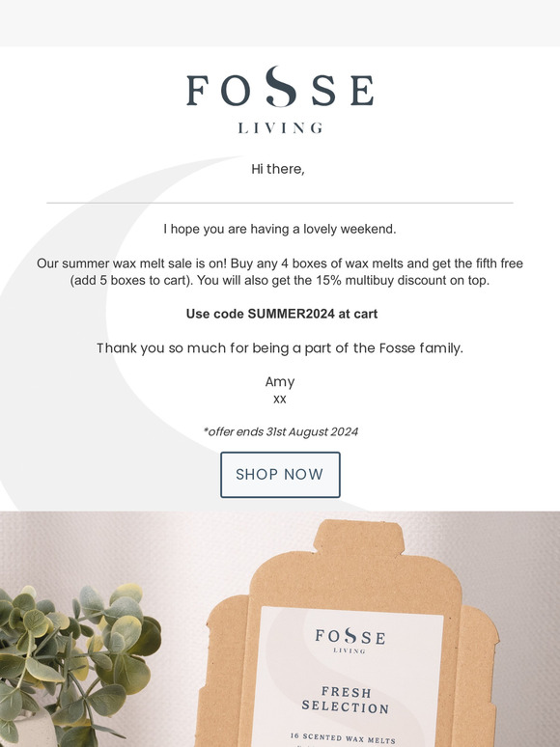
Task: Click FRESH SELECTION label on the box
Action: (x=346, y=700)
